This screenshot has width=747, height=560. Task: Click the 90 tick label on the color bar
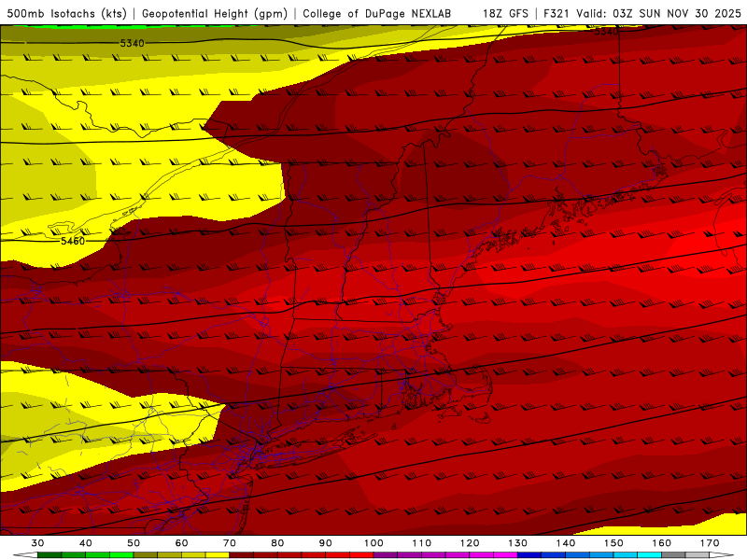click(326, 543)
